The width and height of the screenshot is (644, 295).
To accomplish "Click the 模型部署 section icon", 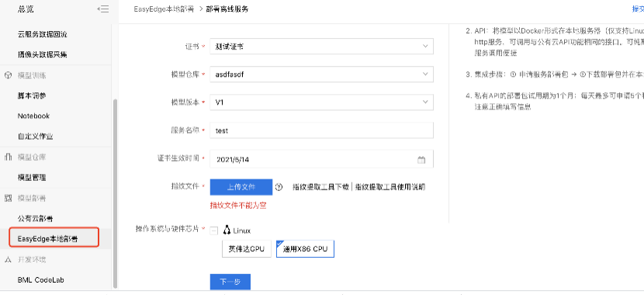I will tap(8, 198).
